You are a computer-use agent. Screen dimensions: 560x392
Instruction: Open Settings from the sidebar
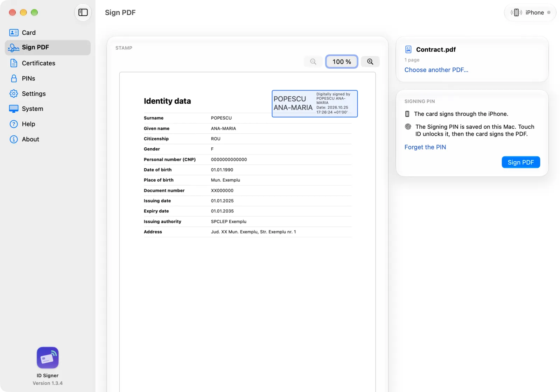[48, 93]
